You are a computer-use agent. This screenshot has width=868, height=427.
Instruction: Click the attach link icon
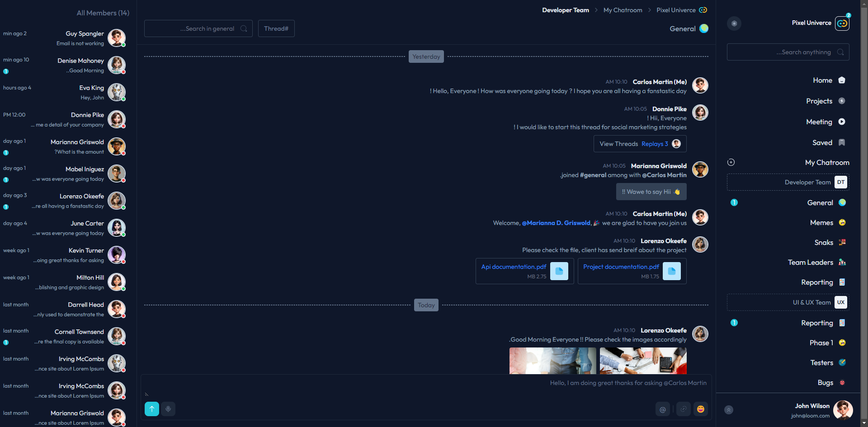(683, 409)
